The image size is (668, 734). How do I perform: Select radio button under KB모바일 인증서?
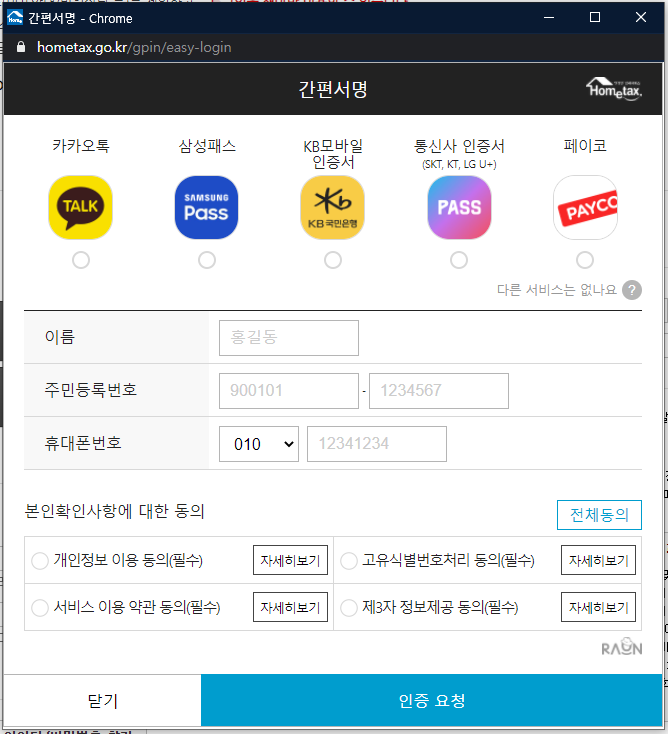[333, 260]
